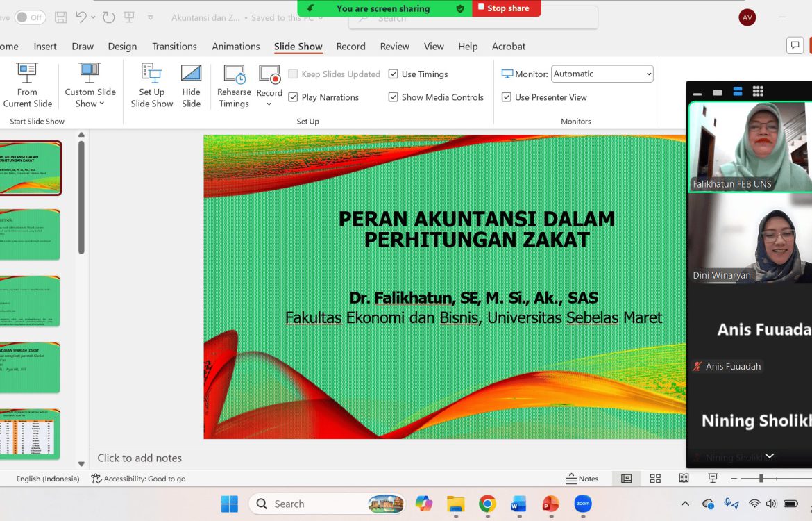
Task: Click thumbnail pane scroll up arrow
Action: coord(81,135)
